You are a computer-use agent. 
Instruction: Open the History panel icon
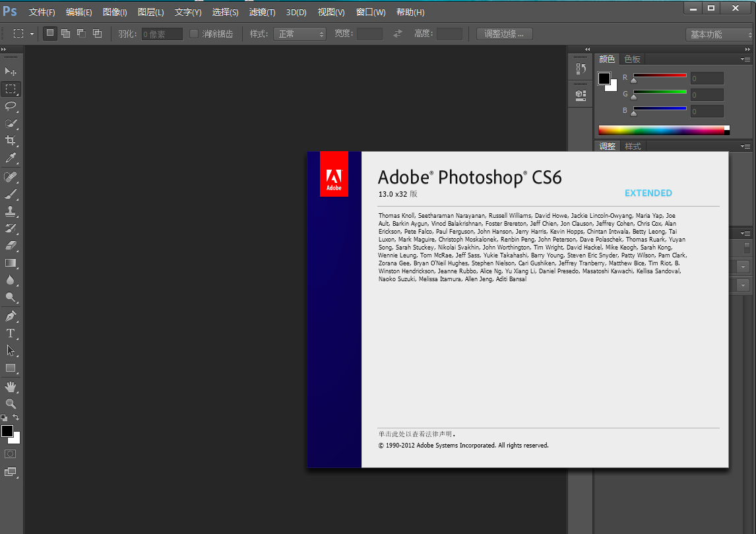pyautogui.click(x=581, y=69)
